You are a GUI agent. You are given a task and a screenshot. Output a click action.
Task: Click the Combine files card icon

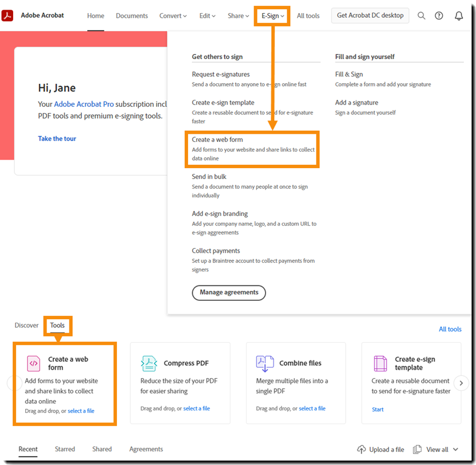(265, 363)
